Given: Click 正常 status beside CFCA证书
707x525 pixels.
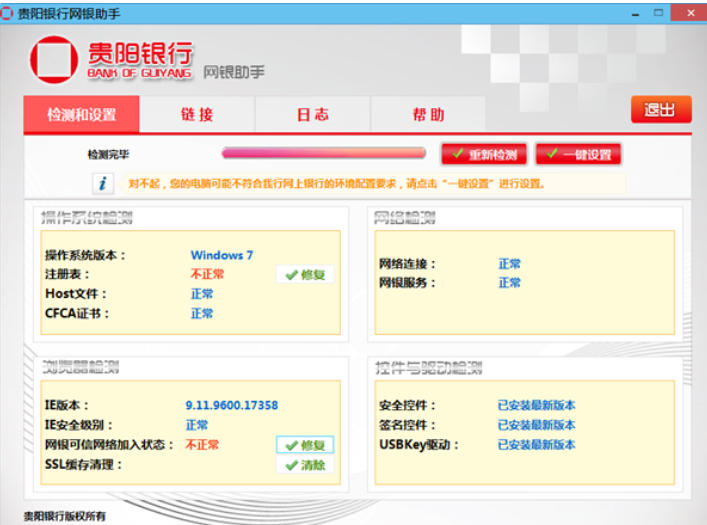Looking at the screenshot, I should click(x=202, y=313).
